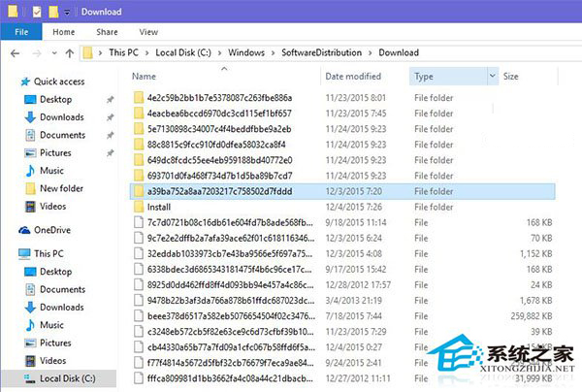Open Videos under This PC

(52, 361)
